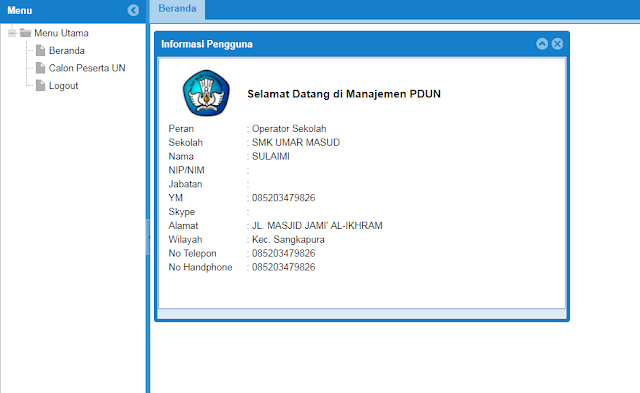
Task: Open Calon Peserta UN menu item
Action: pyautogui.click(x=87, y=68)
